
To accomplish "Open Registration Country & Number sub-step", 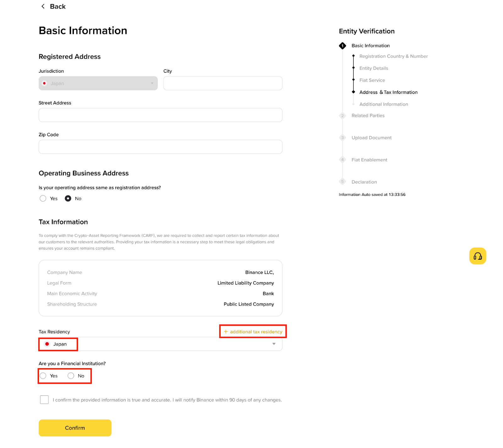I will click(393, 56).
